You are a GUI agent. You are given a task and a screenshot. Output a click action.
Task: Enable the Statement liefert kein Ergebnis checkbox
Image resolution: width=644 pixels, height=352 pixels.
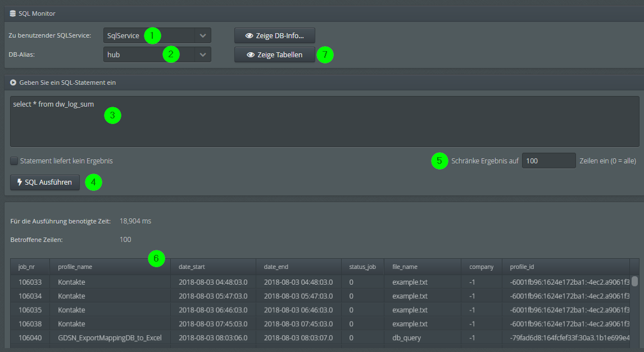13,161
